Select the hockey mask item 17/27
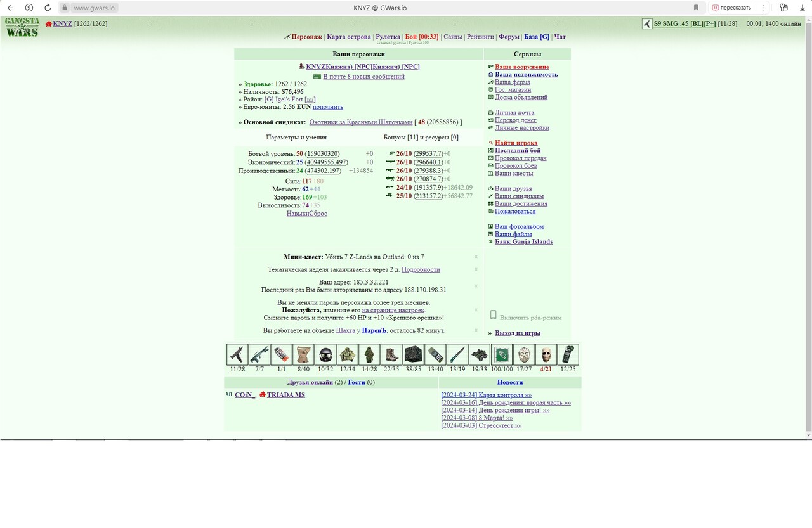Screen dimensions: 812x528 (x=524, y=354)
